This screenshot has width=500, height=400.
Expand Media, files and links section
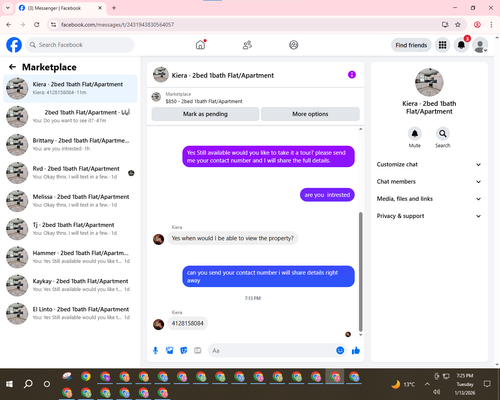(429, 199)
